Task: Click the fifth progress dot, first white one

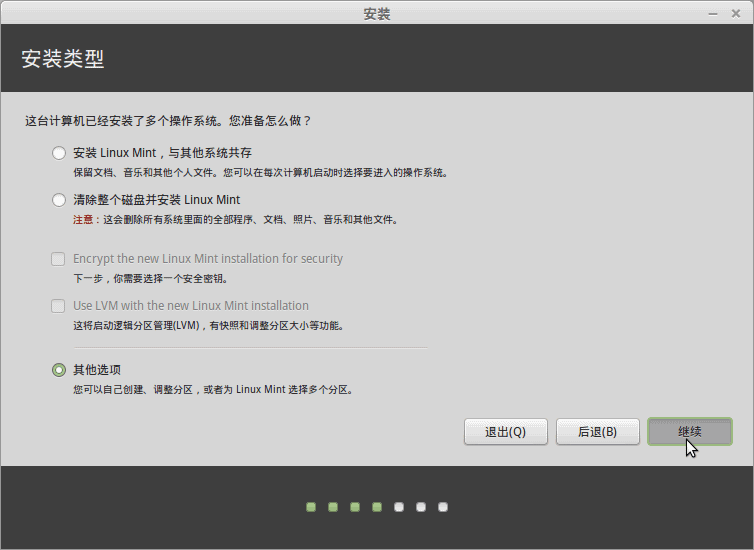Action: 399,507
